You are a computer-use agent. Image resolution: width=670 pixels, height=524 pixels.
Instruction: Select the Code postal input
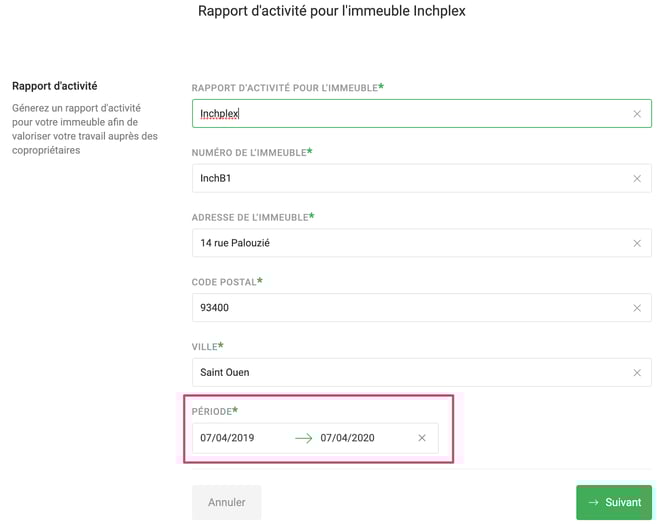pyautogui.click(x=400, y=308)
